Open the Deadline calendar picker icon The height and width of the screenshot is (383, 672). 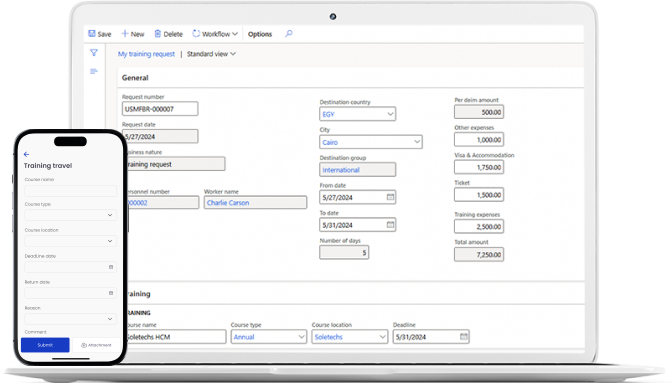coord(464,336)
